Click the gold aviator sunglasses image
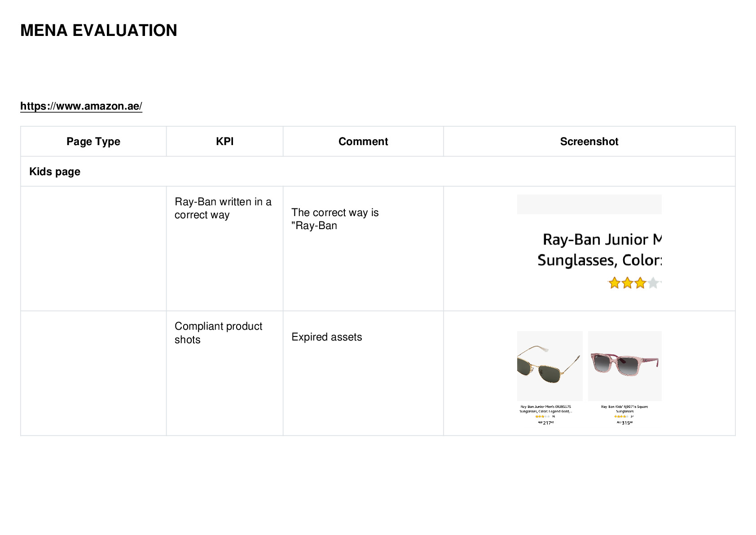The width and height of the screenshot is (756, 535). coord(549,366)
